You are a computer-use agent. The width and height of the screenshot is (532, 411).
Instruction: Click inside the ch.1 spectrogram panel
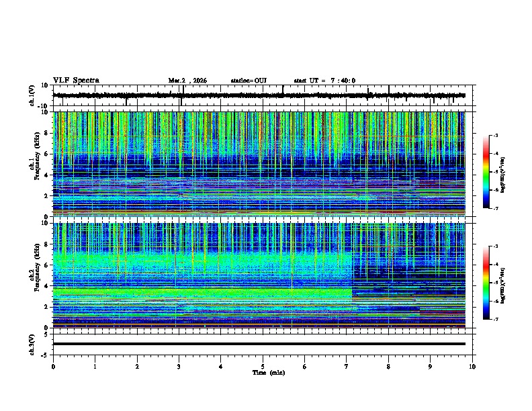[x=259, y=164]
